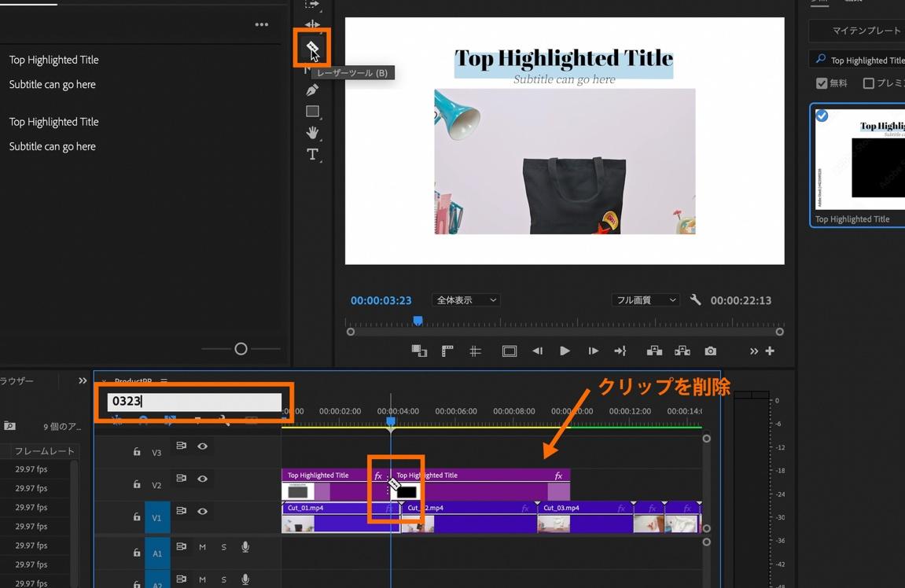This screenshot has width=905, height=588.
Task: Open the ProductPR sequence panel menu
Action: click(164, 380)
